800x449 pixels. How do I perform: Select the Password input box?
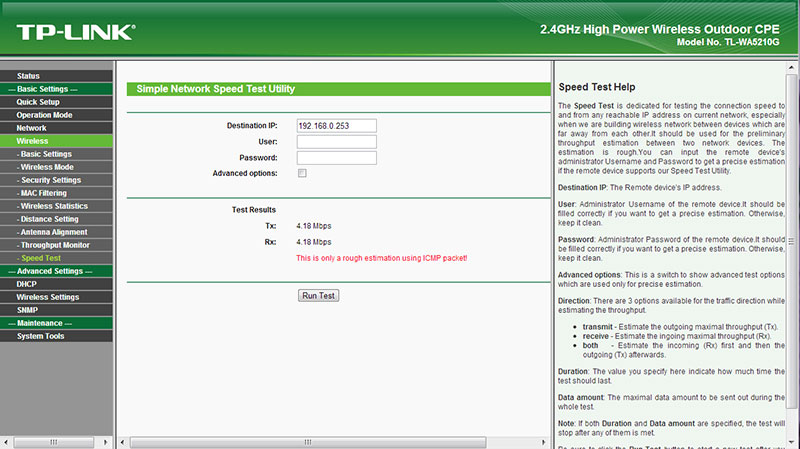tap(336, 157)
